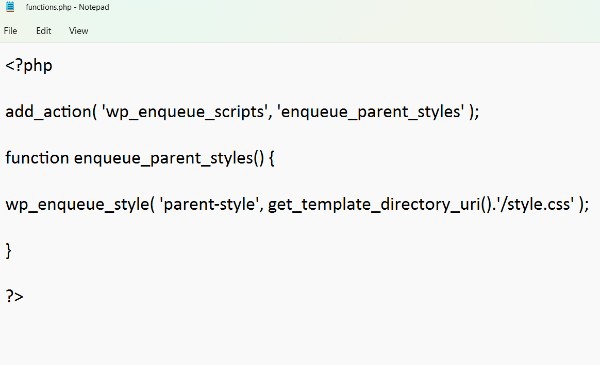The height and width of the screenshot is (365, 600).
Task: Click the closing curly brace line
Action: coord(8,251)
